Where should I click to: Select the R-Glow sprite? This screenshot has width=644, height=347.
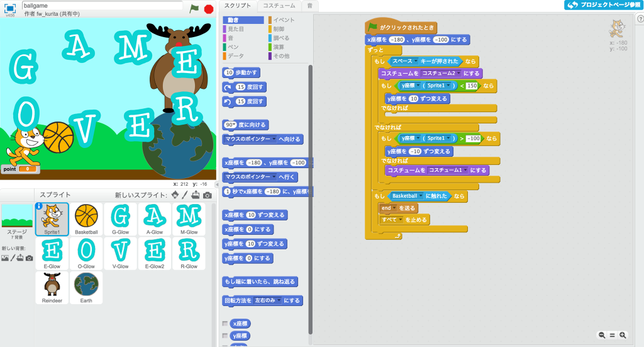click(x=189, y=253)
